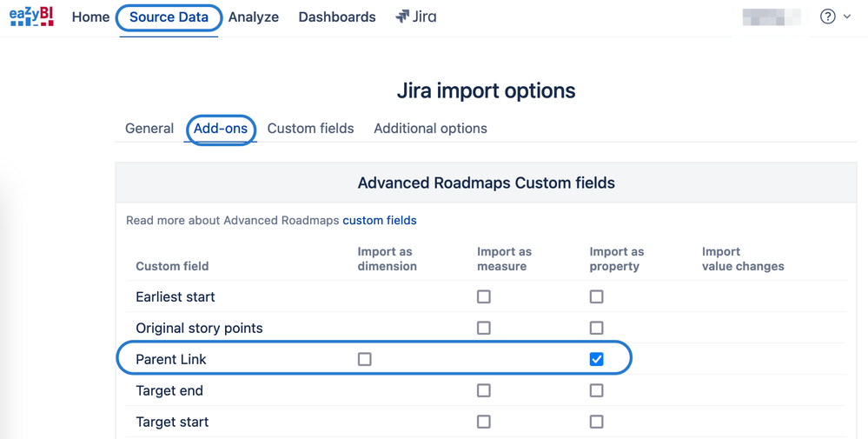Check Target end import as measure
This screenshot has height=439, width=868.
pyautogui.click(x=484, y=390)
